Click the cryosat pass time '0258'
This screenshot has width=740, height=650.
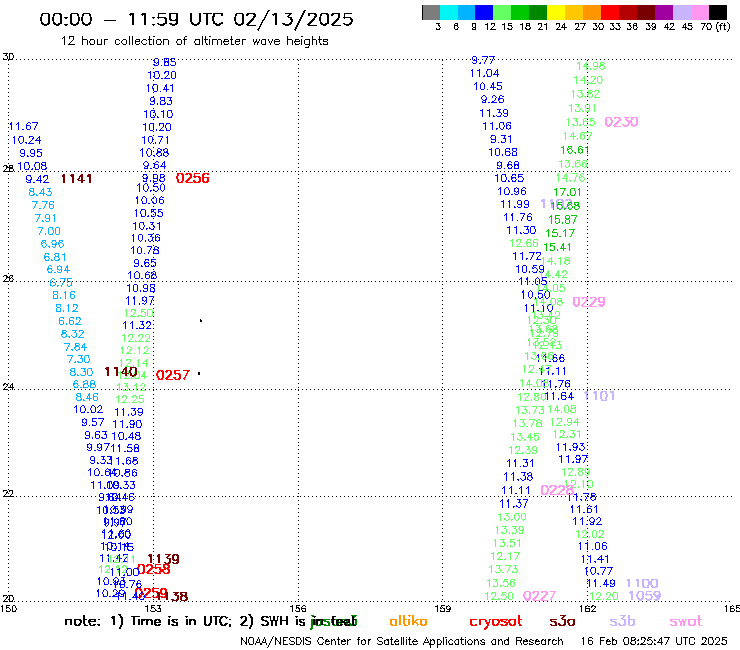coord(153,569)
